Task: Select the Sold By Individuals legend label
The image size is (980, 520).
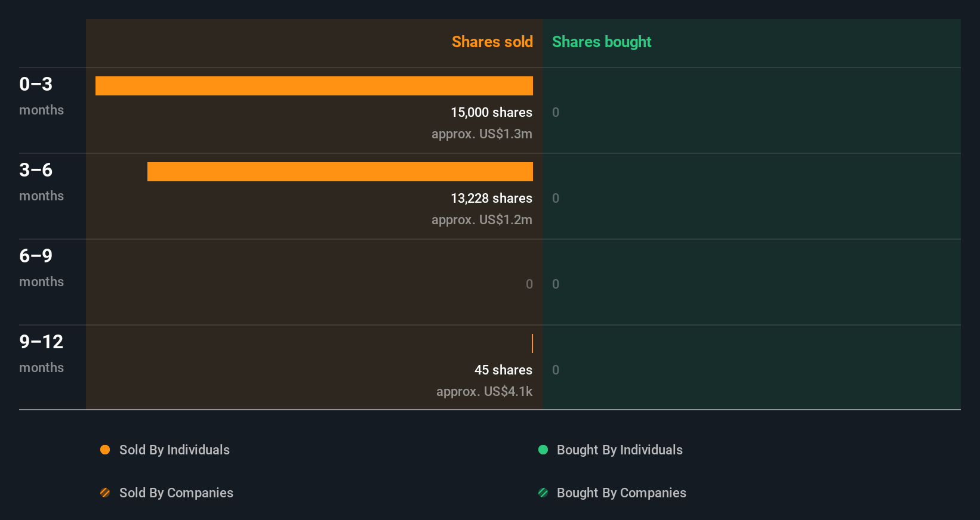Action: [174, 450]
